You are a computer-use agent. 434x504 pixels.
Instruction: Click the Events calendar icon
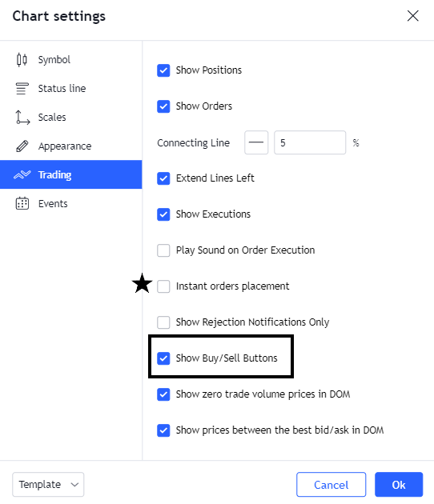(22, 204)
